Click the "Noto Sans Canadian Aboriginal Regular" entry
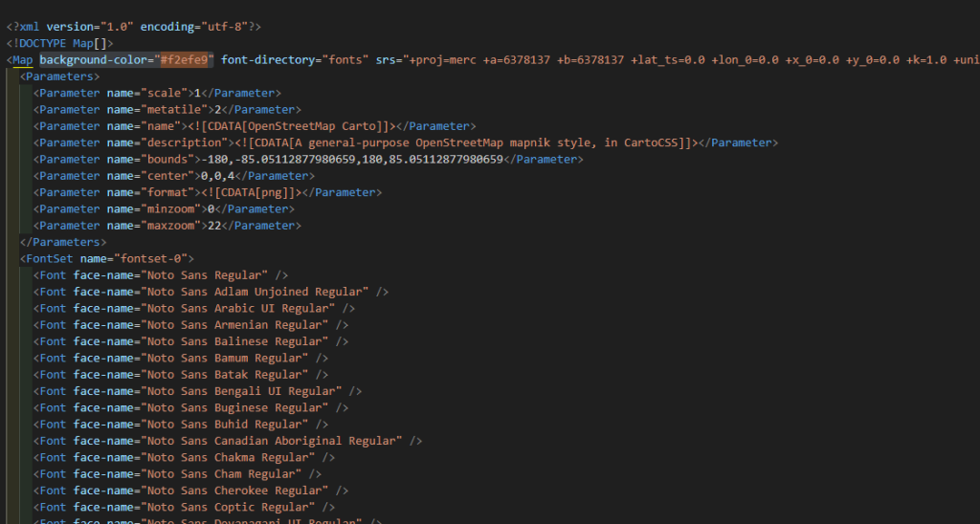The height and width of the screenshot is (524, 980). click(272, 441)
